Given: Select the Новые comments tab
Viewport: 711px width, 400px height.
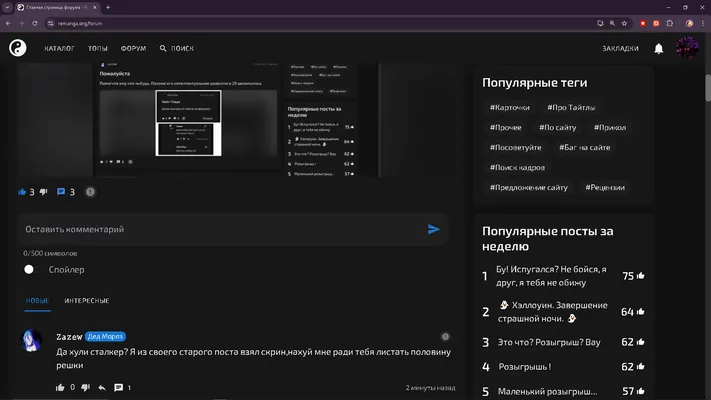Looking at the screenshot, I should pyautogui.click(x=38, y=301).
